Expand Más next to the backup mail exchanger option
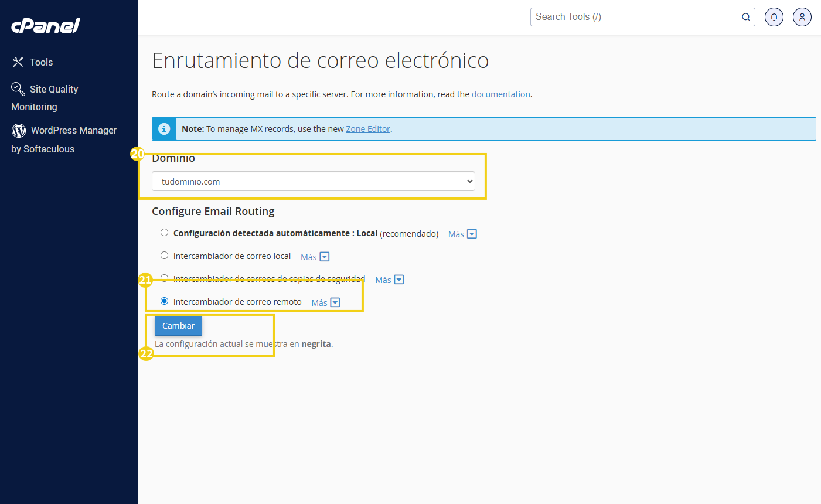This screenshot has width=821, height=504. tap(390, 280)
